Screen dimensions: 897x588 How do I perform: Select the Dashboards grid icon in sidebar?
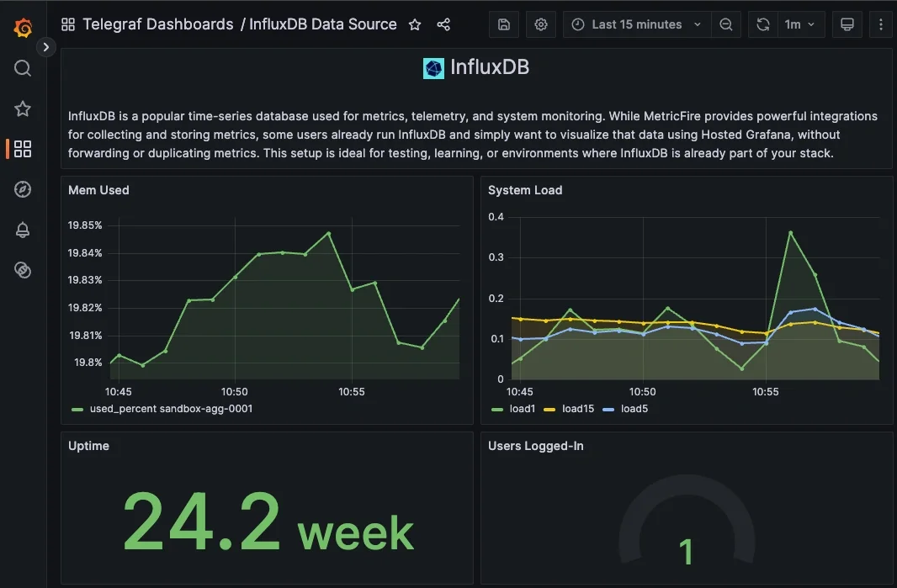22,149
